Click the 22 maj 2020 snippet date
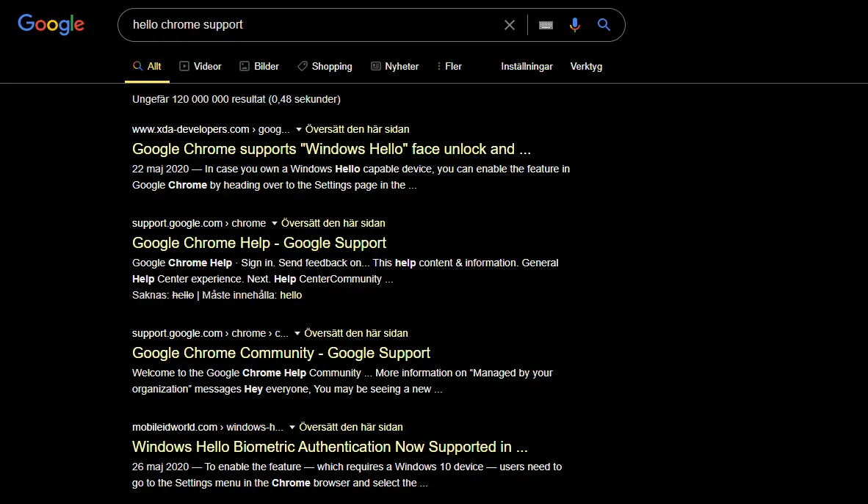868x504 pixels. coord(161,169)
